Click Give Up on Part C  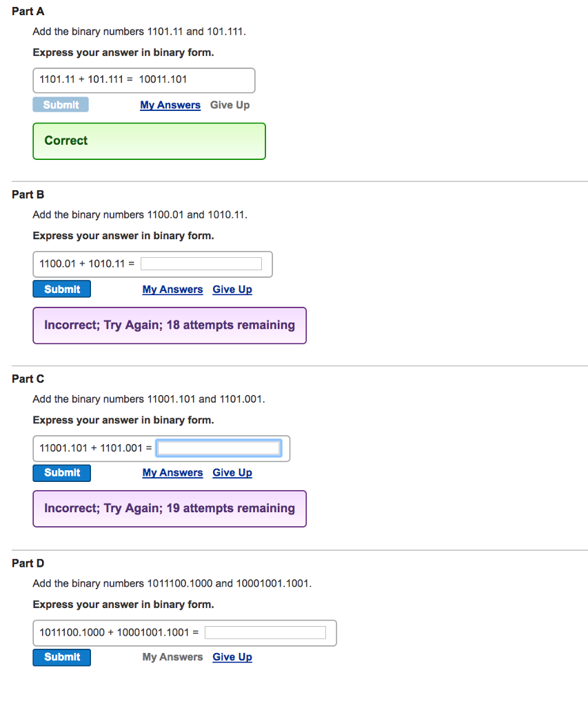point(232,472)
